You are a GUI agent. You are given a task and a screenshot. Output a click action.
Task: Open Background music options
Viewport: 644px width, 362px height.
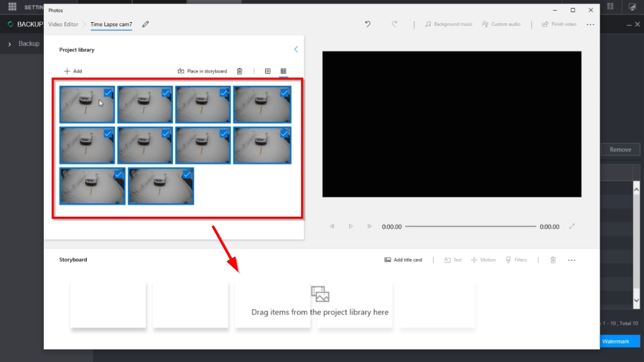tap(449, 24)
